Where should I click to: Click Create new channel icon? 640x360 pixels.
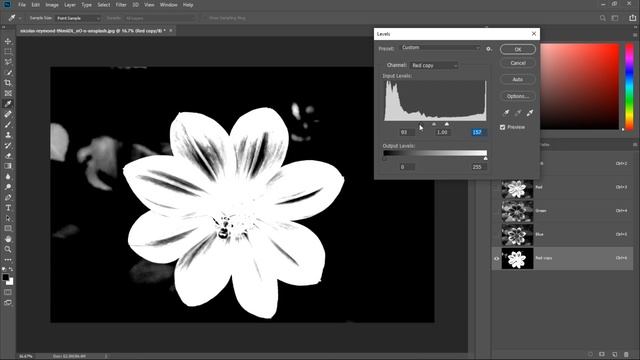614,354
